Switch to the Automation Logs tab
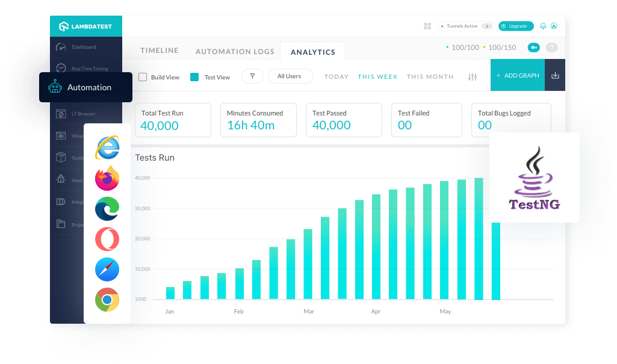Viewport: 617px width, 364px height. [235, 52]
